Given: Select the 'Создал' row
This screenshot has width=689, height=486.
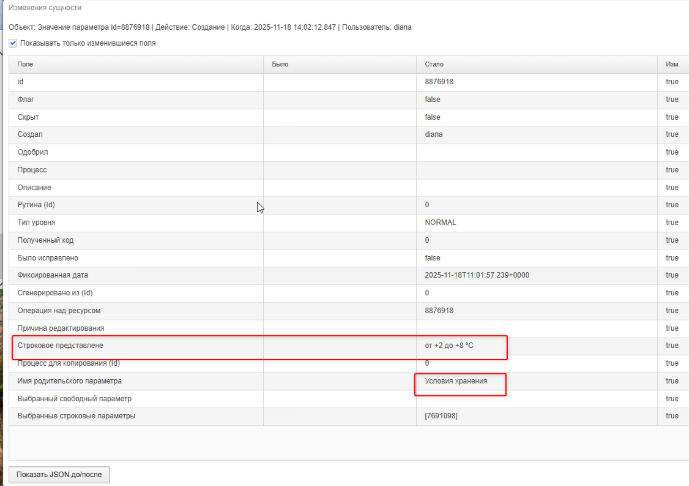Looking at the screenshot, I should click(x=349, y=135).
